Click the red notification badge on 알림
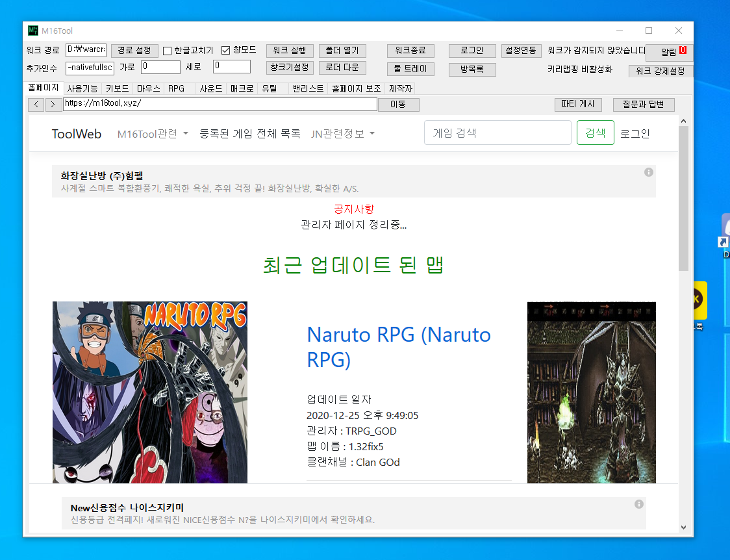The width and height of the screenshot is (730, 560). point(683,50)
